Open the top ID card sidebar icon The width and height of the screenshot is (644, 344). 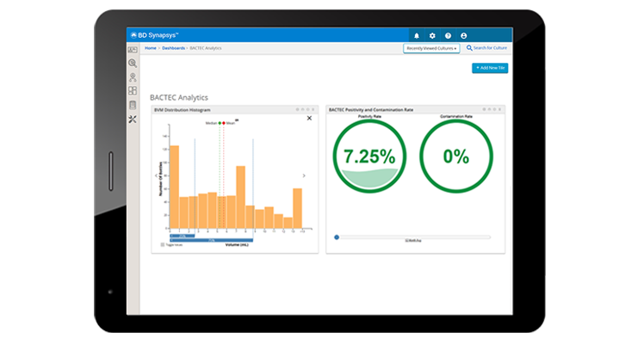click(133, 50)
